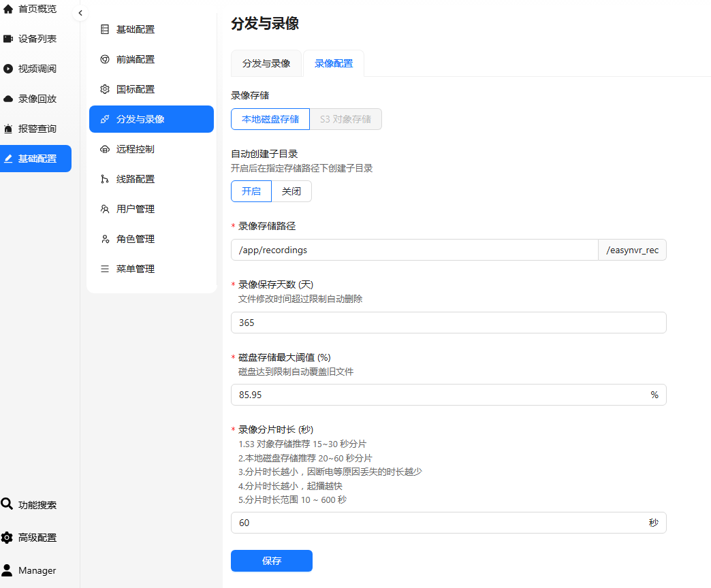This screenshot has width=711, height=588.
Task: Open 功能搜索 magnifier icon
Action: (x=7, y=504)
